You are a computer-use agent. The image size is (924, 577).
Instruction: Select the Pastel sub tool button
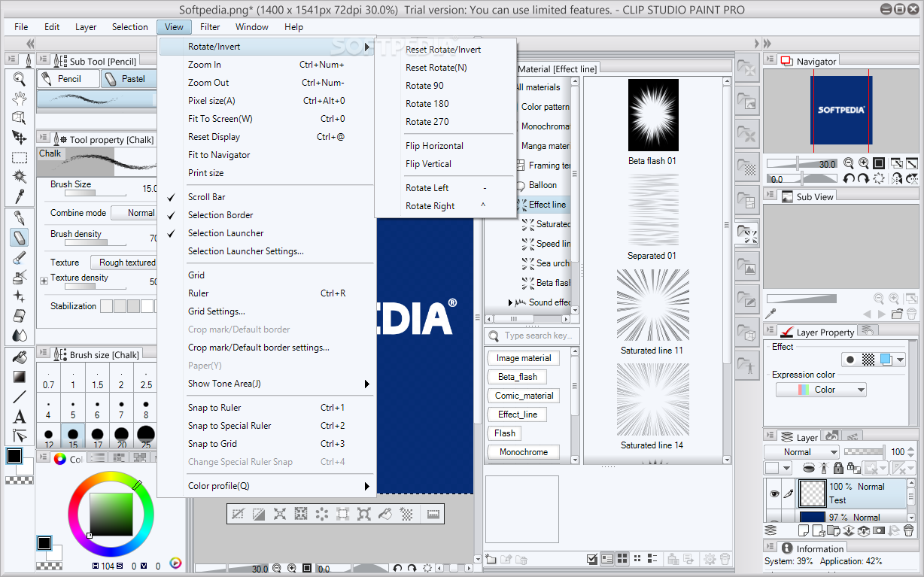[129, 79]
